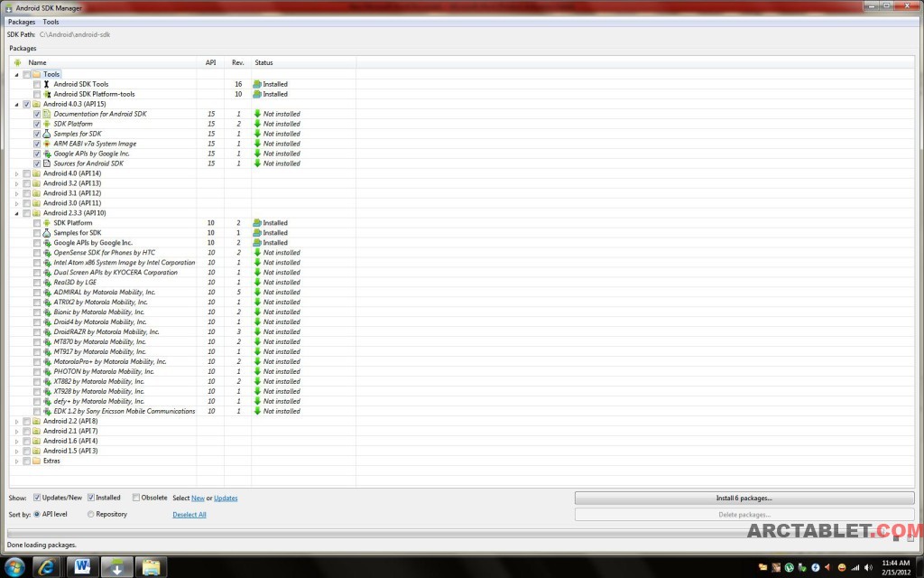This screenshot has width=924, height=578.
Task: Click the Install 6 packages button
Action: pyautogui.click(x=744, y=499)
